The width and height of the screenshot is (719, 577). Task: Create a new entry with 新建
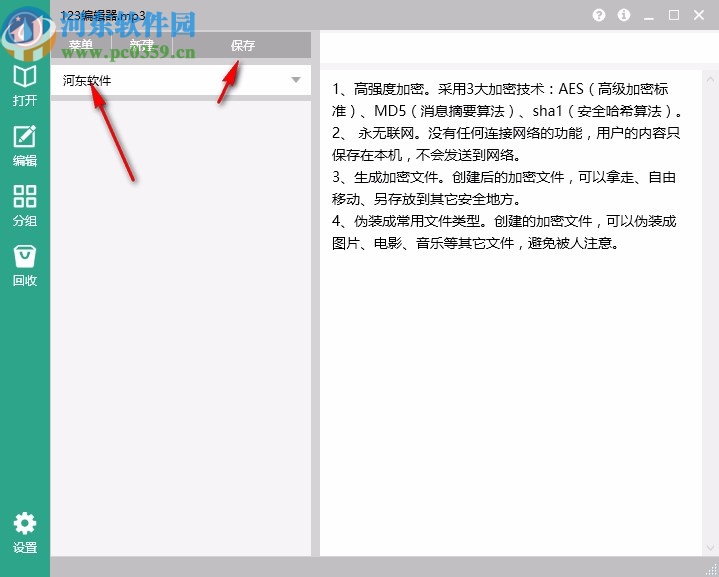[142, 45]
